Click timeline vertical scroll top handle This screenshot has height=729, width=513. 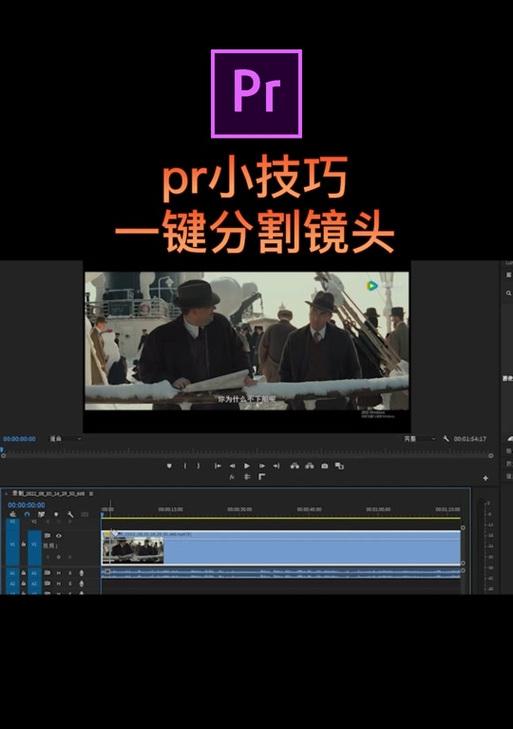pos(463,528)
